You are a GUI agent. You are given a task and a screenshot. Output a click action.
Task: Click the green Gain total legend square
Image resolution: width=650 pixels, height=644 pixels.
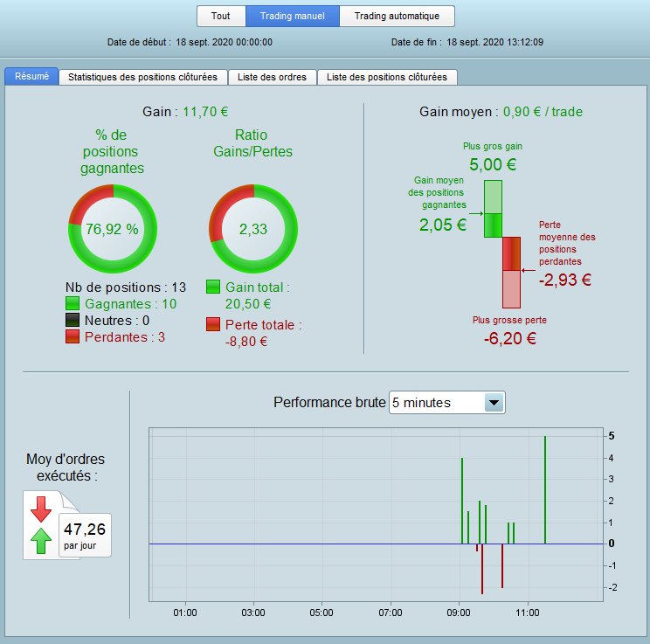[x=213, y=287]
